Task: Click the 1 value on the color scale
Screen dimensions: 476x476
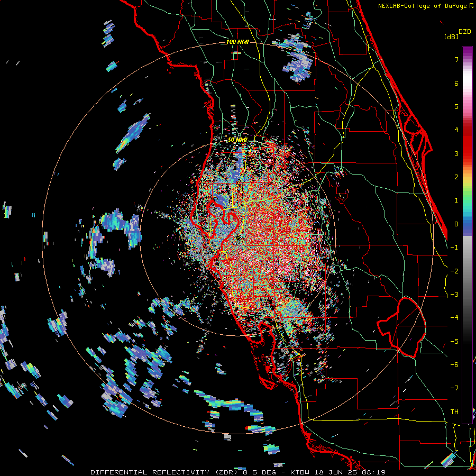Action: 456,200
